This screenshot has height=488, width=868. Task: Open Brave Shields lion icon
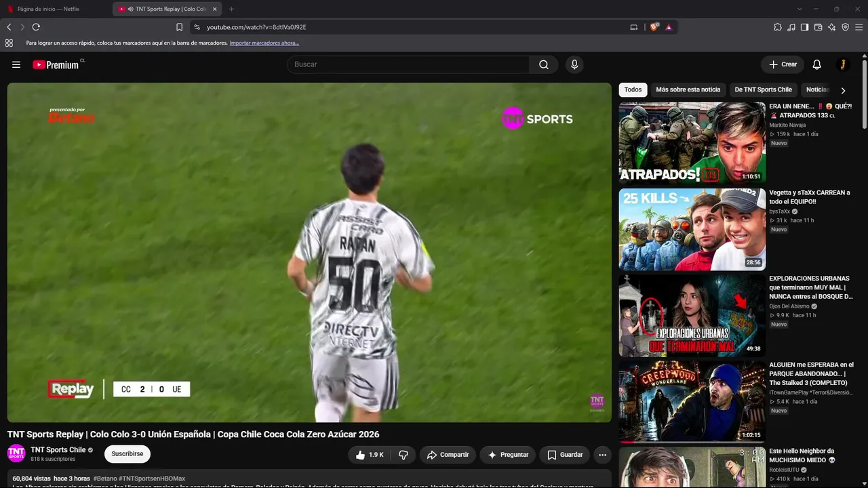click(654, 27)
